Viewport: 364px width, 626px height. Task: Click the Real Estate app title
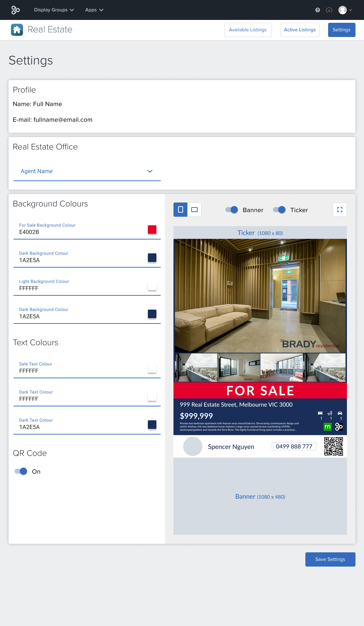50,30
